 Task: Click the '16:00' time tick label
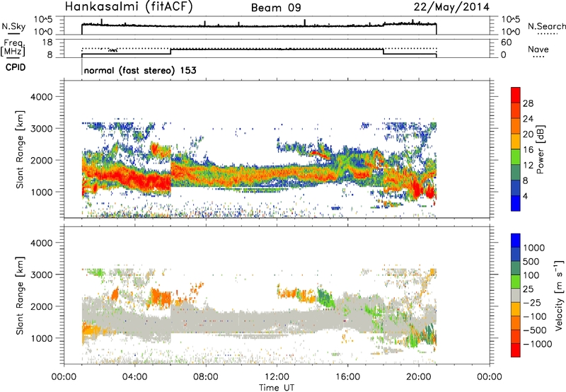click(347, 377)
